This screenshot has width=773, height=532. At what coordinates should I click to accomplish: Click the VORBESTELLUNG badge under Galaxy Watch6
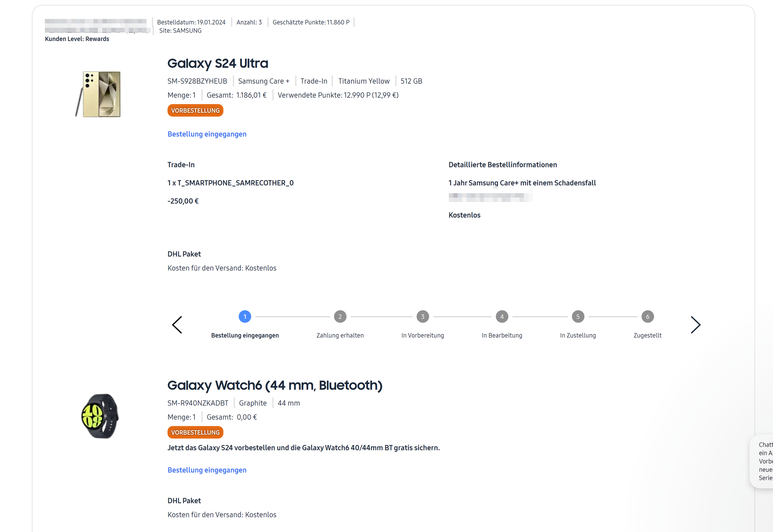(x=195, y=433)
